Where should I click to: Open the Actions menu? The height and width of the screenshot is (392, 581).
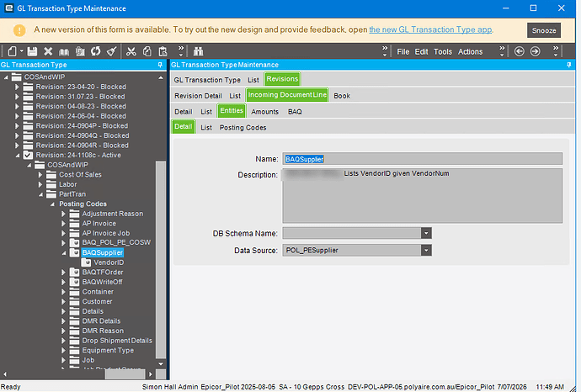470,52
